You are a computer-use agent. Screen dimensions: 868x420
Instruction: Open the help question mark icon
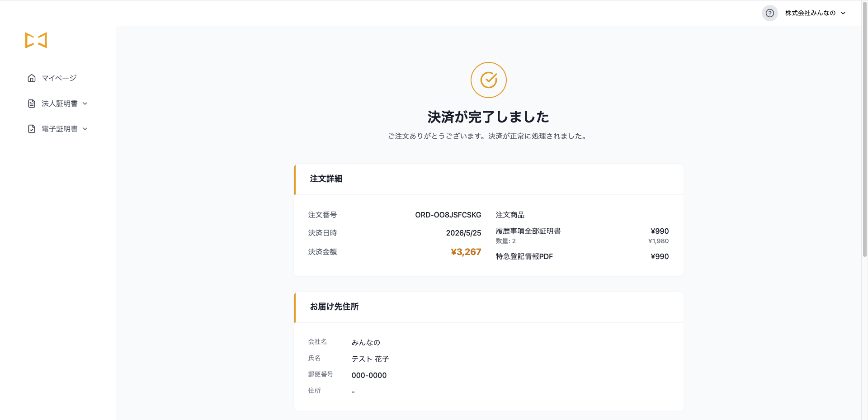tap(770, 13)
